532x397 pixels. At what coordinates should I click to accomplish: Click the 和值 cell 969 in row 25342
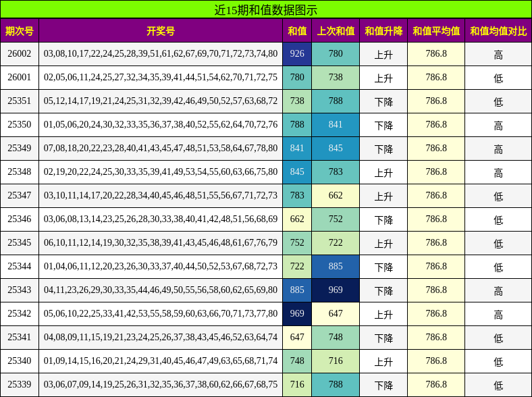click(297, 313)
